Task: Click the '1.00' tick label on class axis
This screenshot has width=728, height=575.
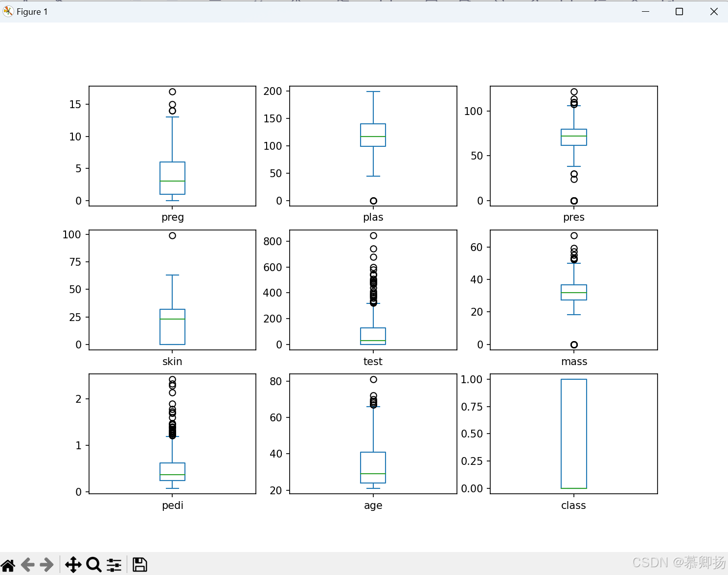Action: [472, 379]
